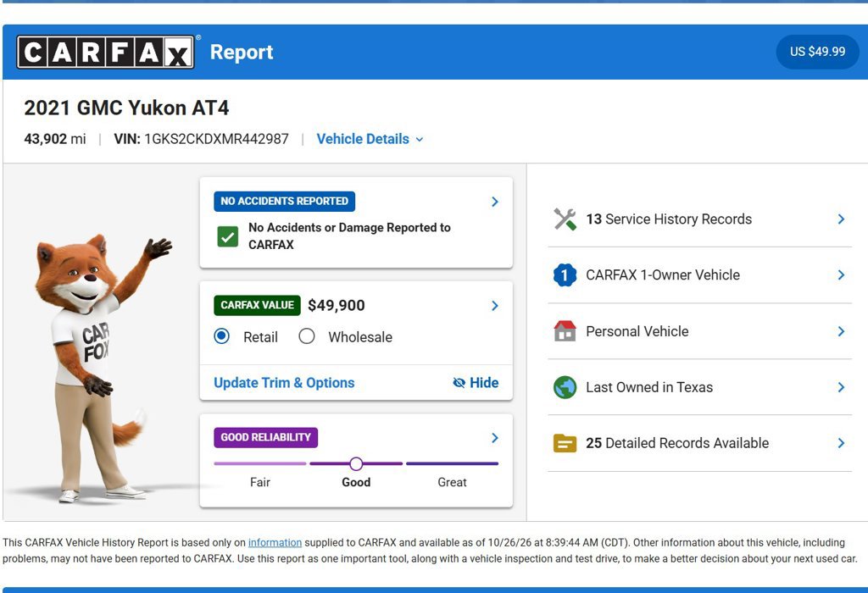Expand the Vehicle Details dropdown
This screenshot has height=593, width=868.
[x=370, y=139]
